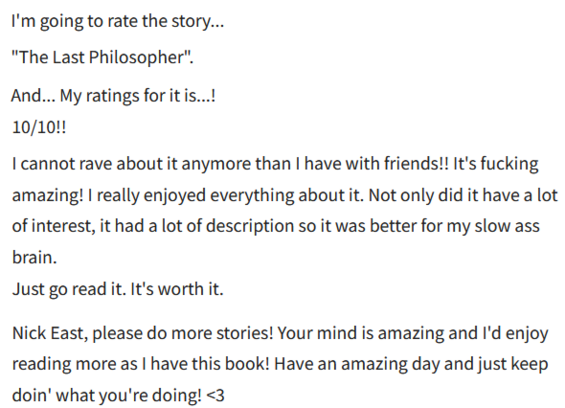Click the "10/10!!" rating text
This screenshot has width=565, height=408.
click(39, 127)
